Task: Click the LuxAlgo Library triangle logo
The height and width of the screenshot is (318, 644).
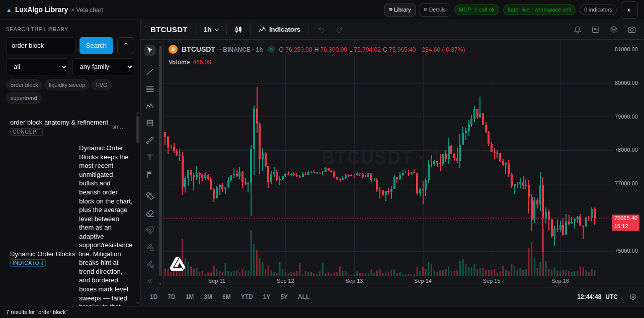Action: coord(9,10)
